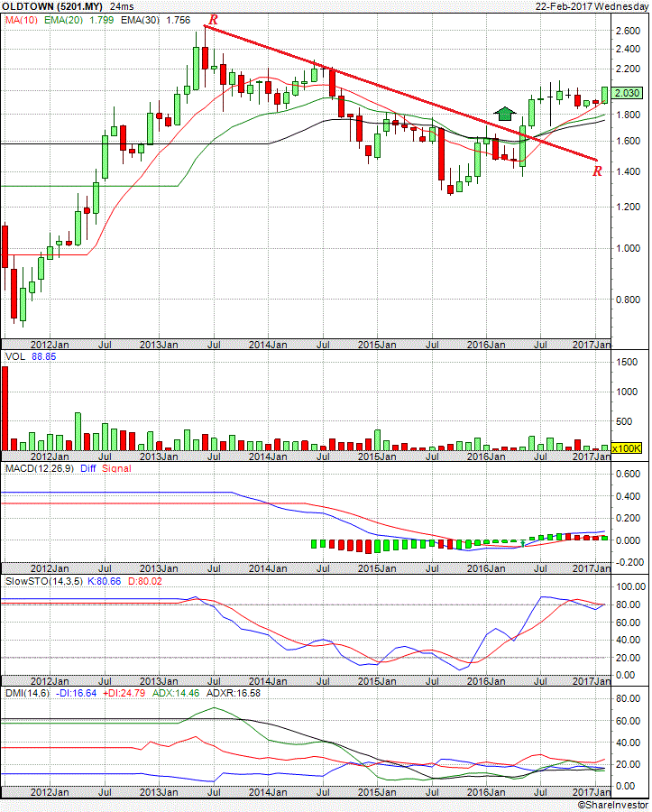Click 2015Jan on the volume panel time axis

(x=377, y=457)
